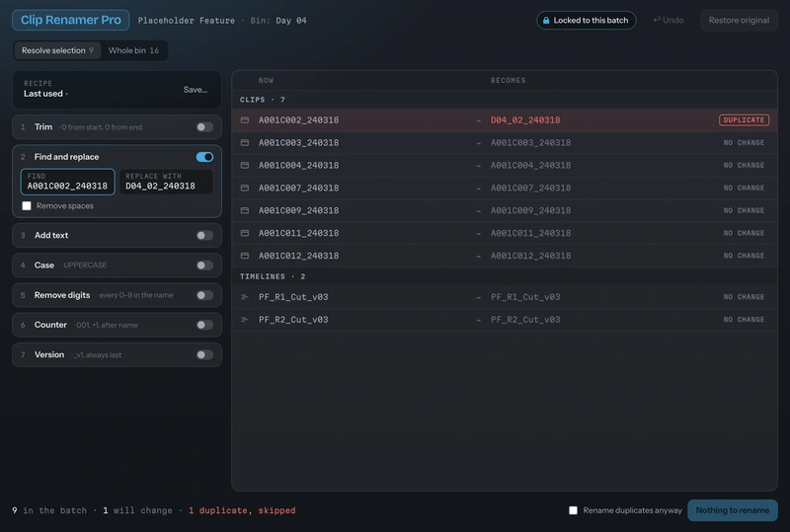Enable the Version step switch
Screen dimensions: 790x532
click(204, 354)
